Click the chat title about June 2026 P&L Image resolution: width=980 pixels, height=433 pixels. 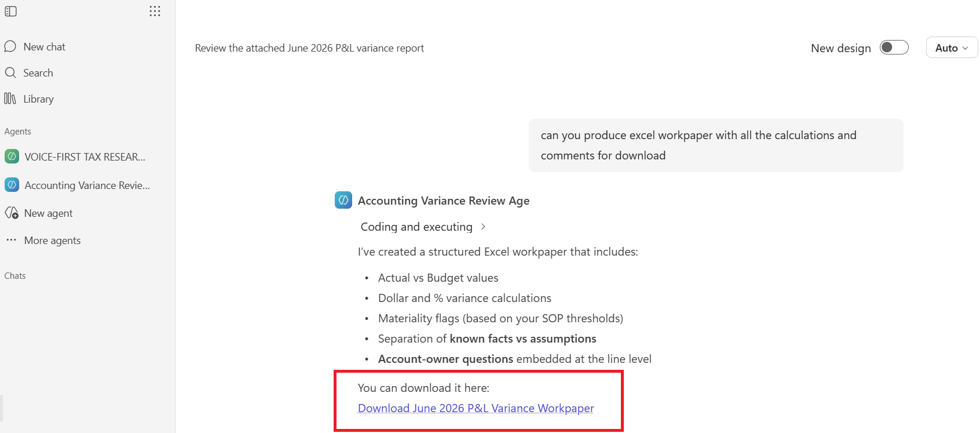[x=309, y=48]
